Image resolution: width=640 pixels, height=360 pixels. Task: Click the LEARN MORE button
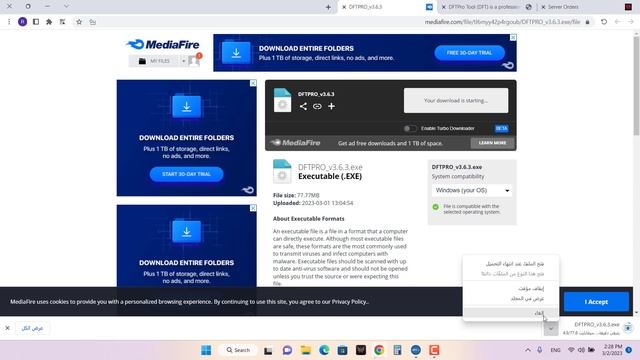pyautogui.click(x=492, y=143)
